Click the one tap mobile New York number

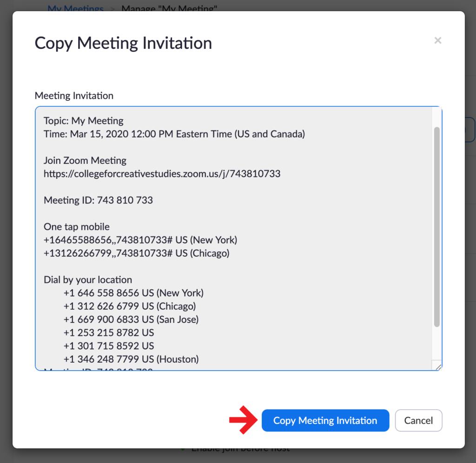(140, 240)
